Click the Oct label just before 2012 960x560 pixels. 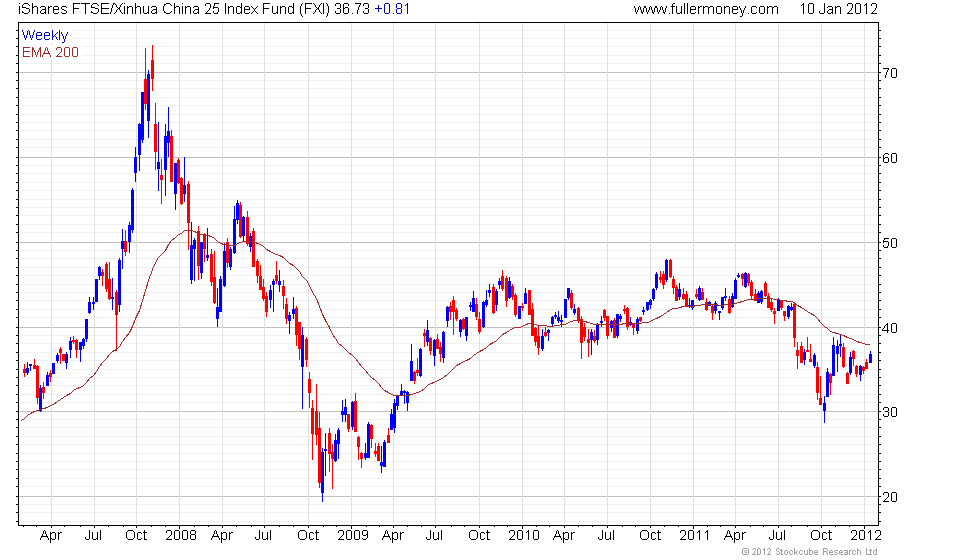click(821, 536)
